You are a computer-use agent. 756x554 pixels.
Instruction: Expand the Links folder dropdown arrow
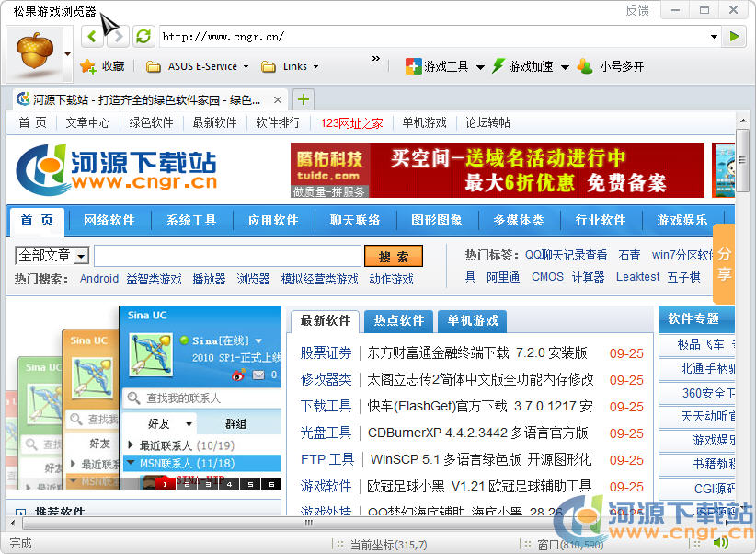tap(315, 66)
